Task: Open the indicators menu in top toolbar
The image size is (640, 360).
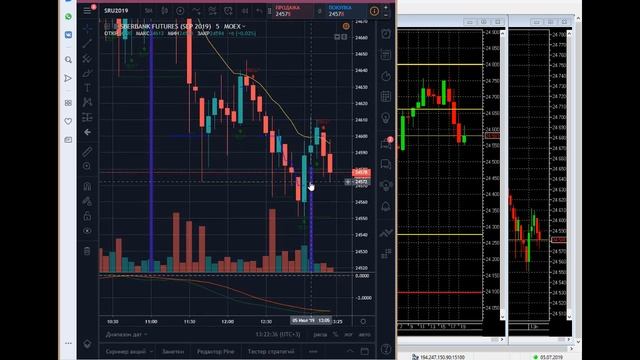Action: coord(196,11)
